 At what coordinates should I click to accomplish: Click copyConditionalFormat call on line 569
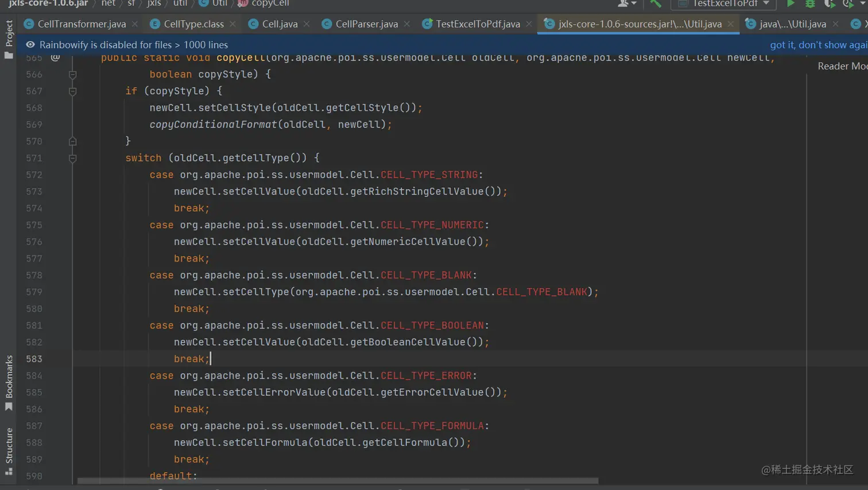point(214,125)
